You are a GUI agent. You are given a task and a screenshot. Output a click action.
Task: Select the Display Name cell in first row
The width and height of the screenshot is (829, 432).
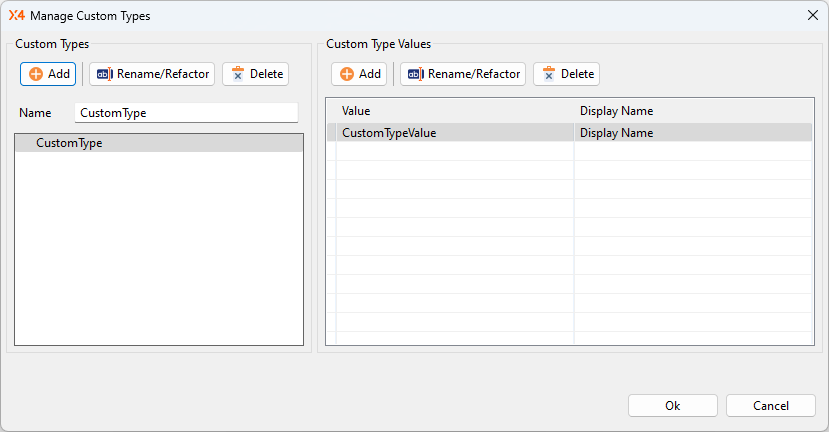pyautogui.click(x=692, y=132)
